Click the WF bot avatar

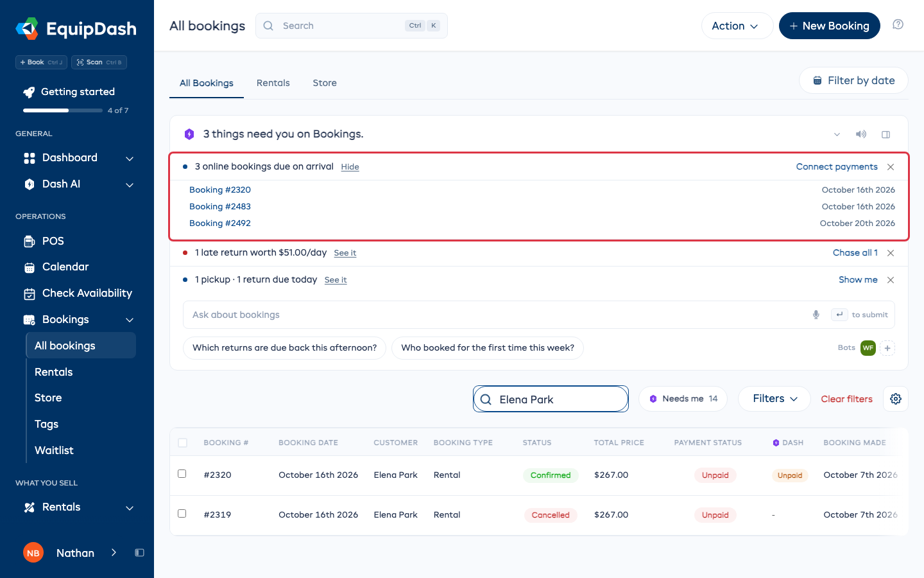pos(868,348)
